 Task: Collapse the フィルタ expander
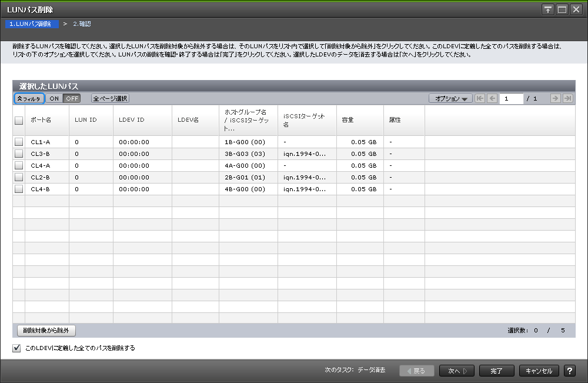pyautogui.click(x=29, y=99)
